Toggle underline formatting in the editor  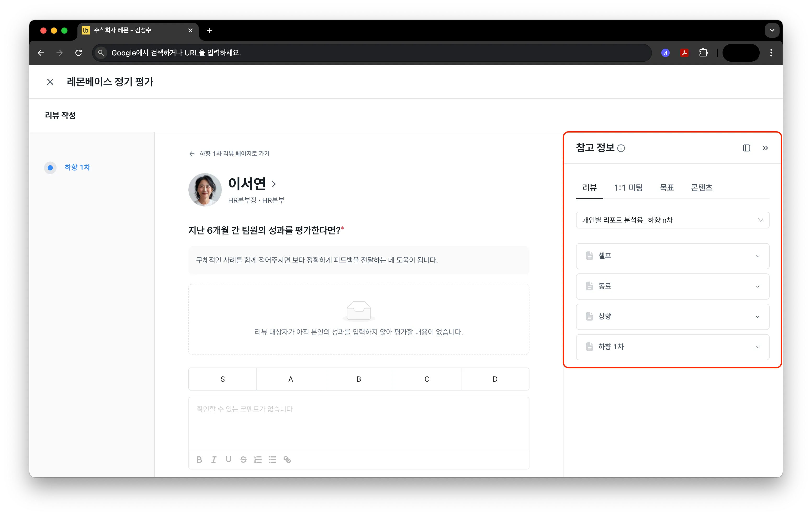229,460
